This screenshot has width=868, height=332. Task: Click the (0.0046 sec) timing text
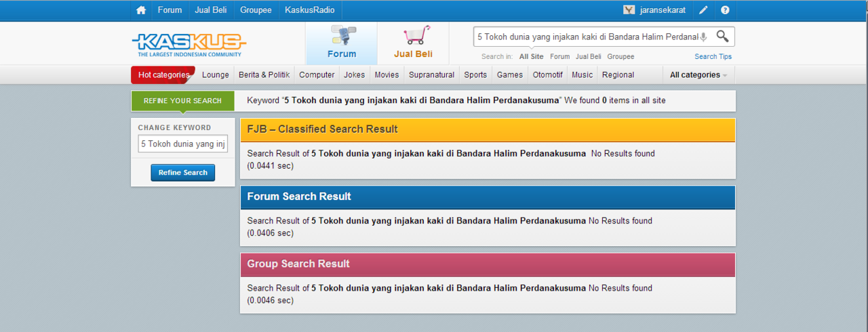pos(271,300)
